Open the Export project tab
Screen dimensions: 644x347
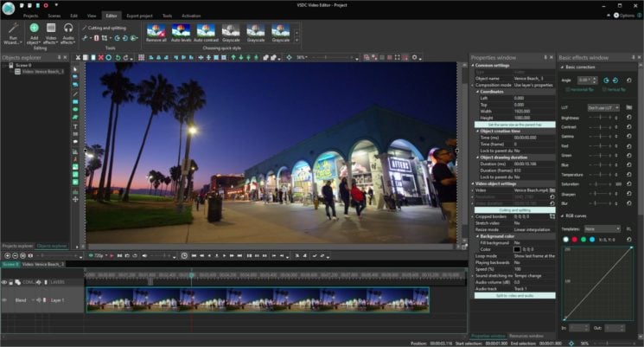tap(141, 16)
